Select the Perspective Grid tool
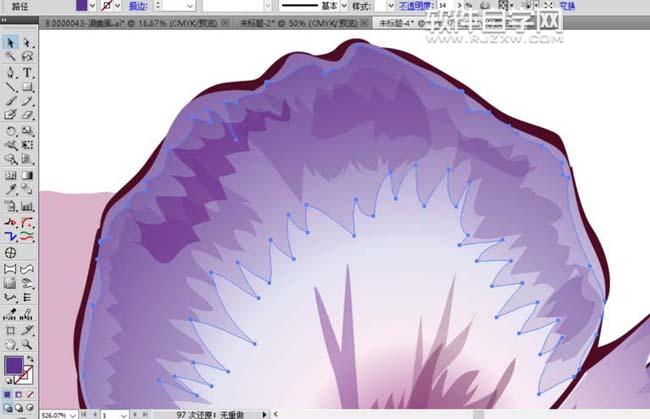The width and height of the screenshot is (650, 419). tap(27, 159)
